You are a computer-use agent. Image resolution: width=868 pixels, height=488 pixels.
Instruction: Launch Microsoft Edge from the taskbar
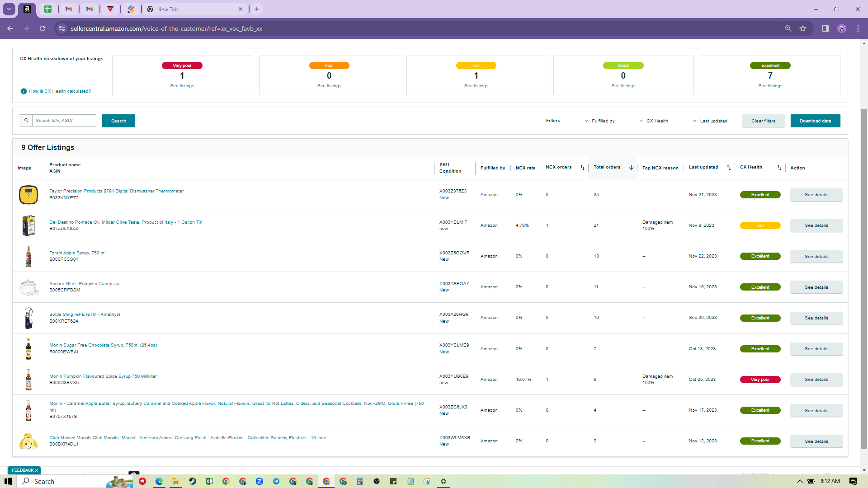pyautogui.click(x=159, y=481)
